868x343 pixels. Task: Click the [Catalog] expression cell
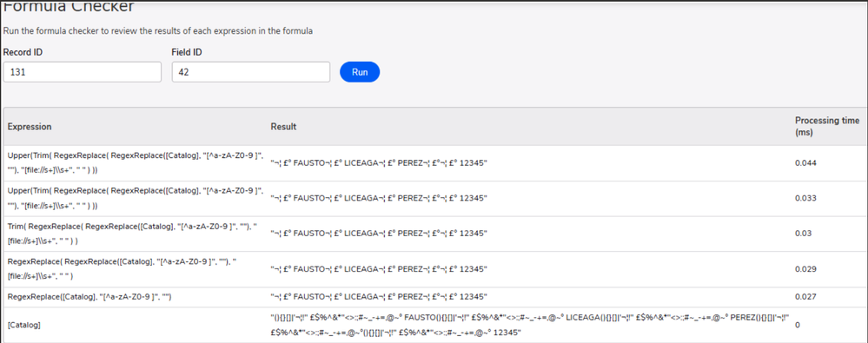23,326
